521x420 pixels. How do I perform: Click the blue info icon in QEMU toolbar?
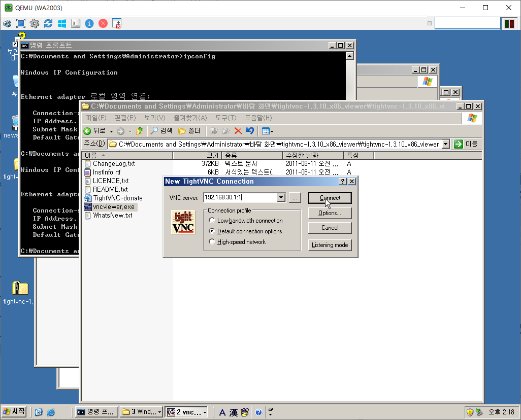(x=89, y=23)
